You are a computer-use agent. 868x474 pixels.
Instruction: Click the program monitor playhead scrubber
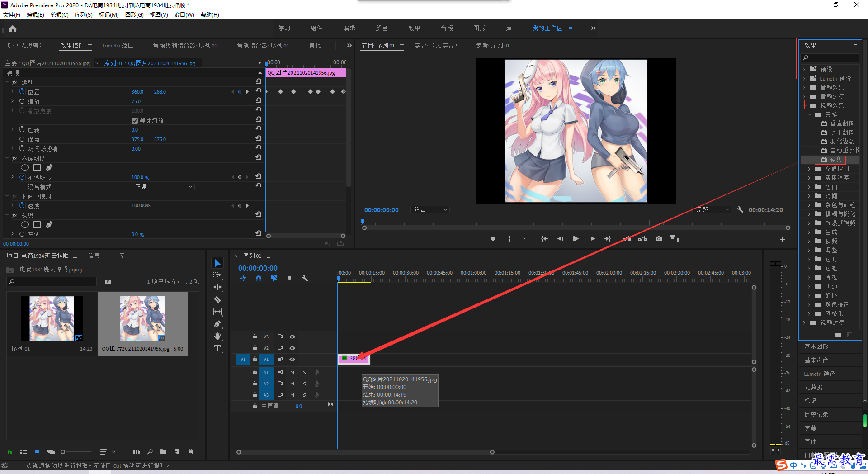363,222
